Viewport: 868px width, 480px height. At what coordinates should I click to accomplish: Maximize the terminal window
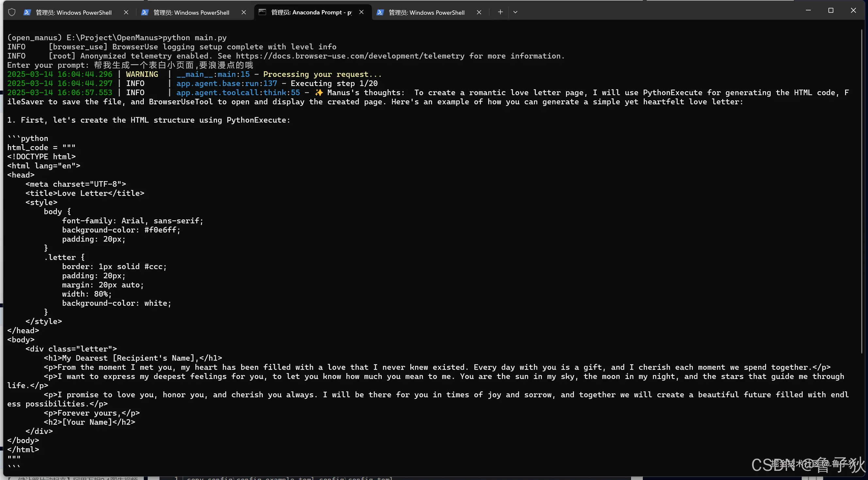point(831,10)
